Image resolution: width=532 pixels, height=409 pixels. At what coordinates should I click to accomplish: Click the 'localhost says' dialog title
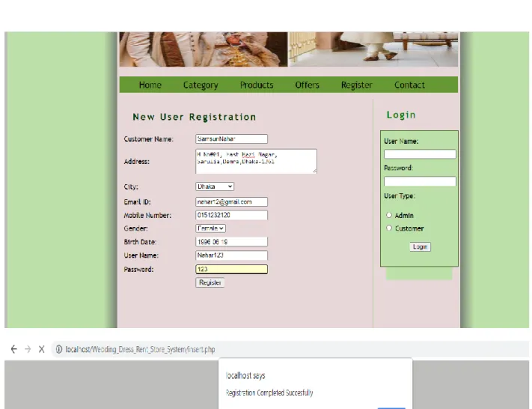245,375
